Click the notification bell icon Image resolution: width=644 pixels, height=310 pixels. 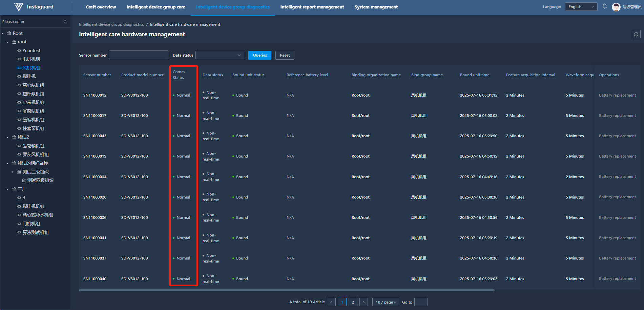[x=604, y=6]
